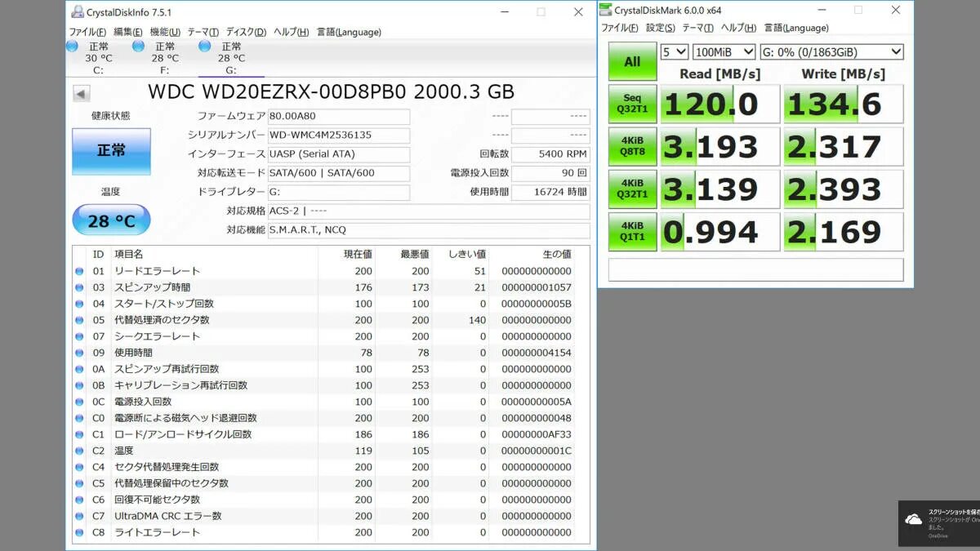Click the CrystalDiskMark title bar icon

pyautogui.click(x=605, y=10)
